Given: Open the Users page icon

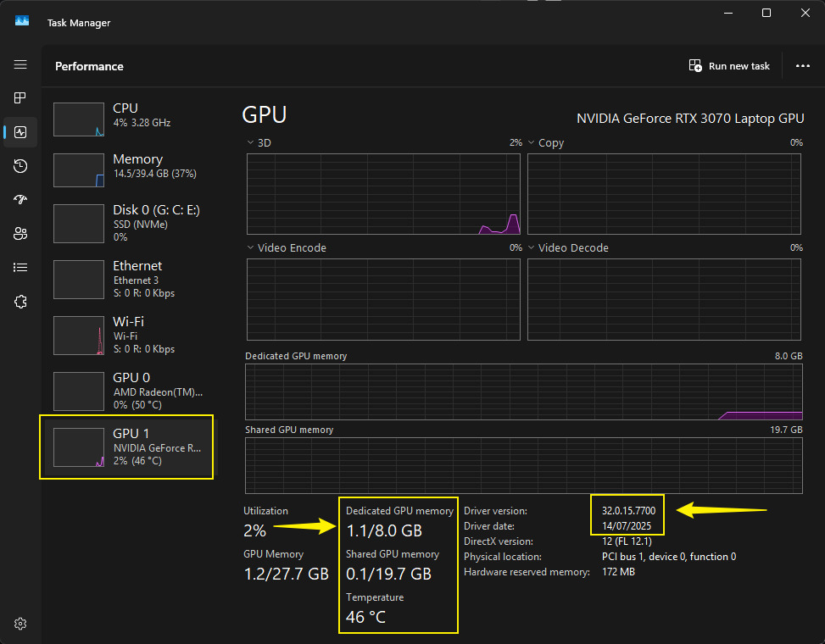Looking at the screenshot, I should click(x=20, y=234).
